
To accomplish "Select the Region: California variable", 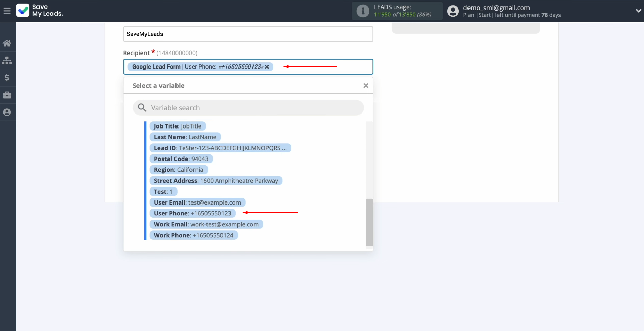I will [x=179, y=170].
